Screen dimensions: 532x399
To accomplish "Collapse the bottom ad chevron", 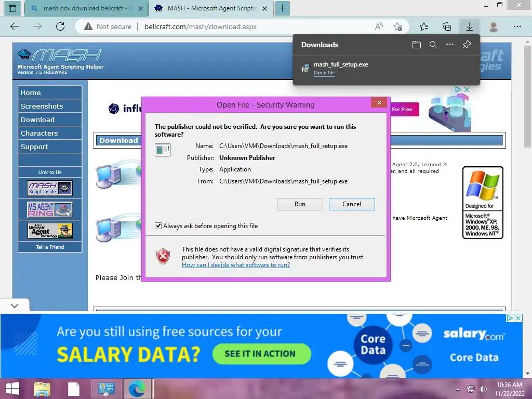I will click(15, 305).
